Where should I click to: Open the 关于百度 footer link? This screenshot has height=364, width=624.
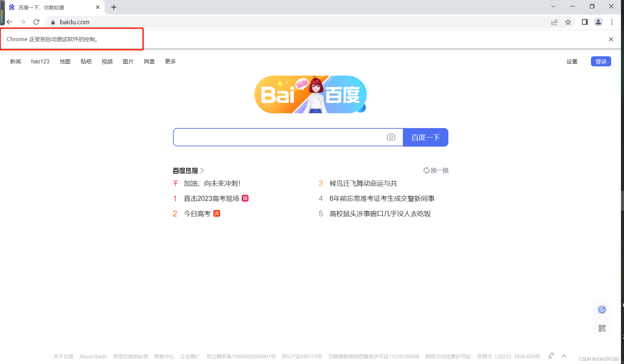pyautogui.click(x=63, y=357)
